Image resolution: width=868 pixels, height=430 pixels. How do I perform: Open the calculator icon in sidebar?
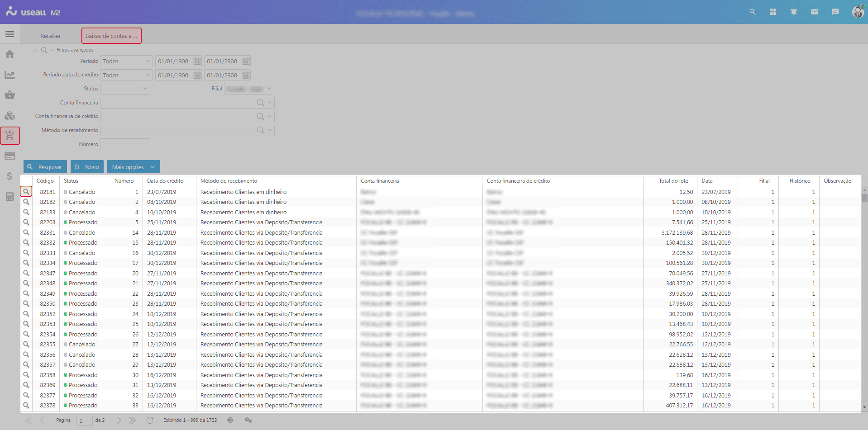10,197
